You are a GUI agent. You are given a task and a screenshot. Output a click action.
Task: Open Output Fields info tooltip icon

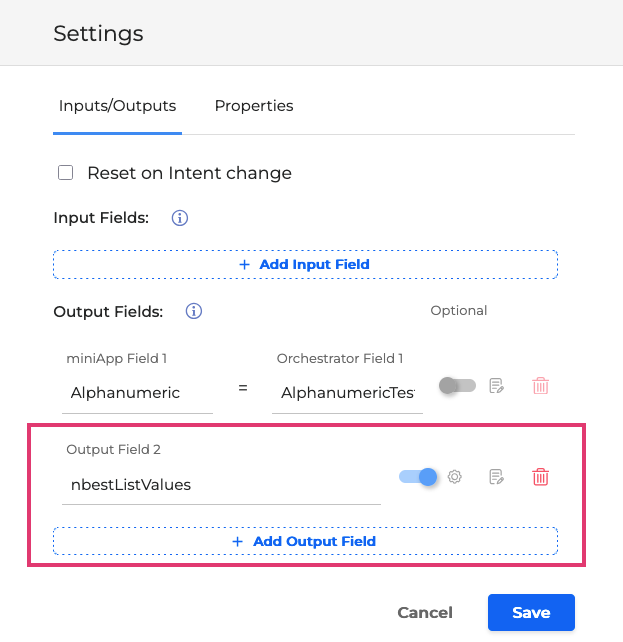pyautogui.click(x=195, y=311)
